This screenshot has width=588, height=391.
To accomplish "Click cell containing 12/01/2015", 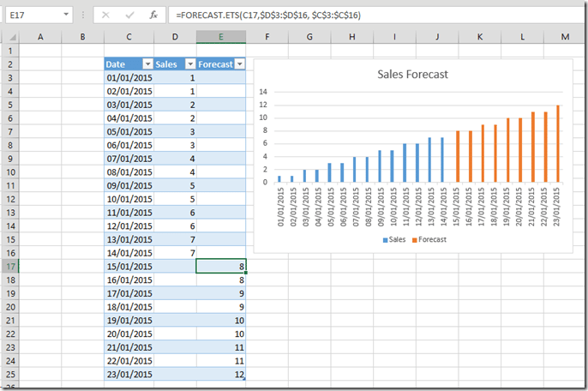I will (x=129, y=226).
